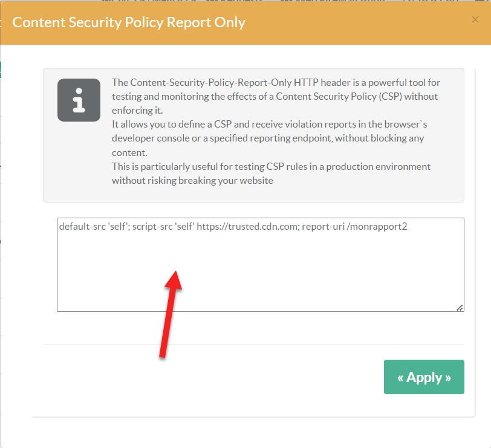Click the word 'content.' in the description
Image resolution: width=491 pixels, height=448 pixels.
point(129,152)
